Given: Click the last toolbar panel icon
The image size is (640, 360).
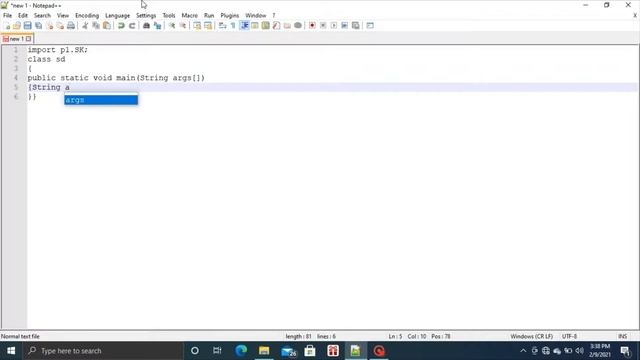Looking at the screenshot, I should click(x=370, y=26).
